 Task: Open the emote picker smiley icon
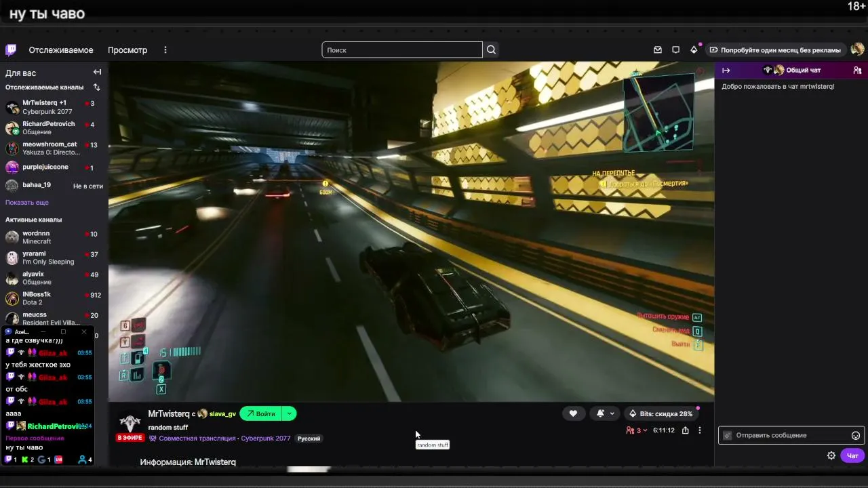click(856, 436)
